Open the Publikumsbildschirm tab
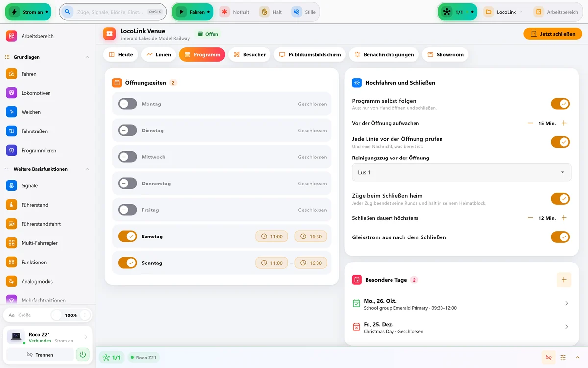The width and height of the screenshot is (588, 368). [x=310, y=54]
